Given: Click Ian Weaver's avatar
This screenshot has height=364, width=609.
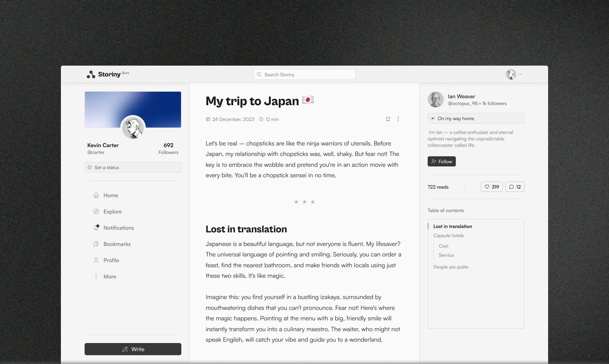Looking at the screenshot, I should [436, 99].
